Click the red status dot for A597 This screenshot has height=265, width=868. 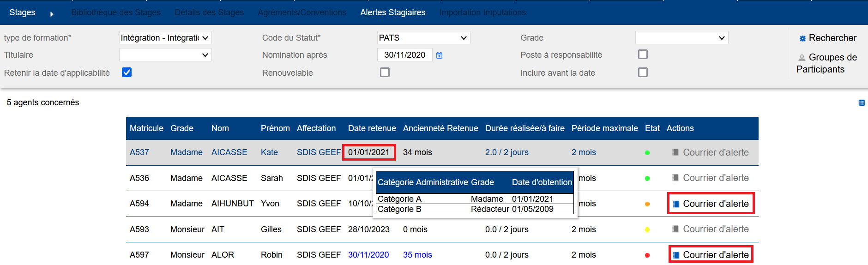(647, 255)
